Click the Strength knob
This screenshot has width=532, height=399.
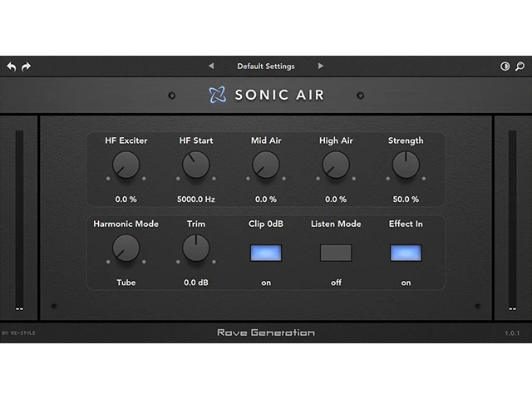(x=406, y=165)
